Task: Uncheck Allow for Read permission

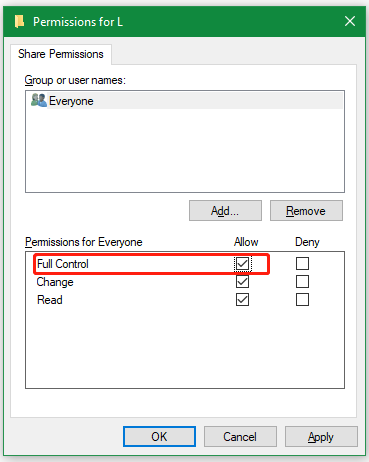Action: 242,300
